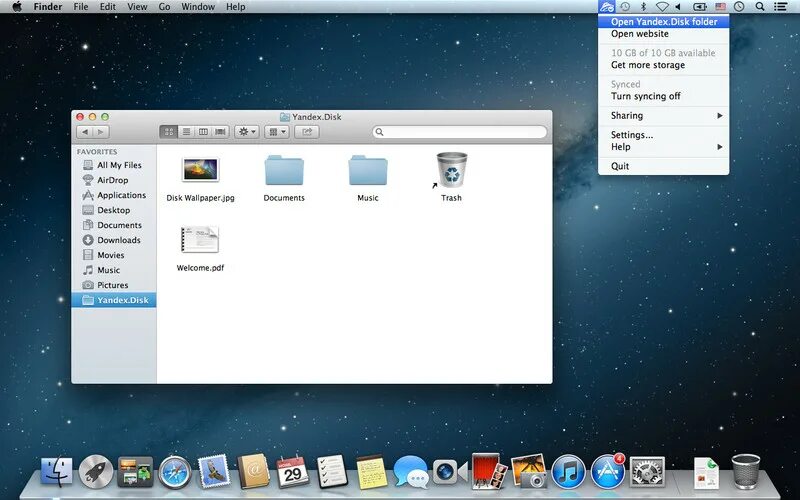Screen dimensions: 800x500
Task: Quit Yandex.Disk from menu
Action: (663, 166)
